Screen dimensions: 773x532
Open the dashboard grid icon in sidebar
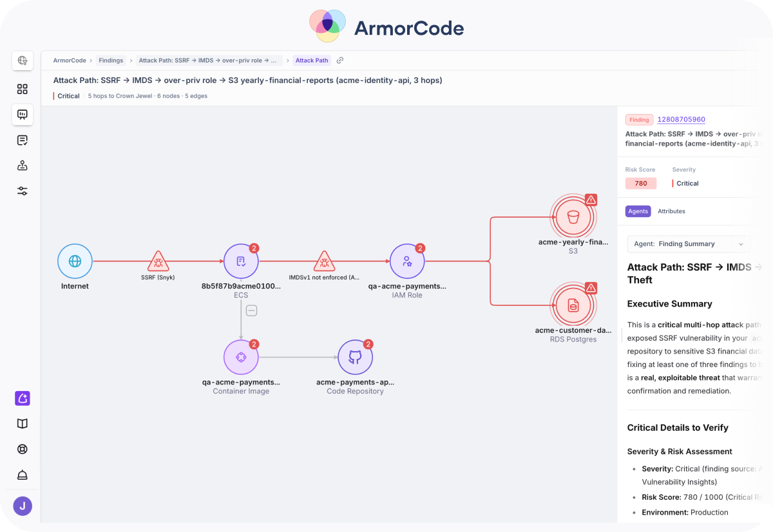coord(23,90)
